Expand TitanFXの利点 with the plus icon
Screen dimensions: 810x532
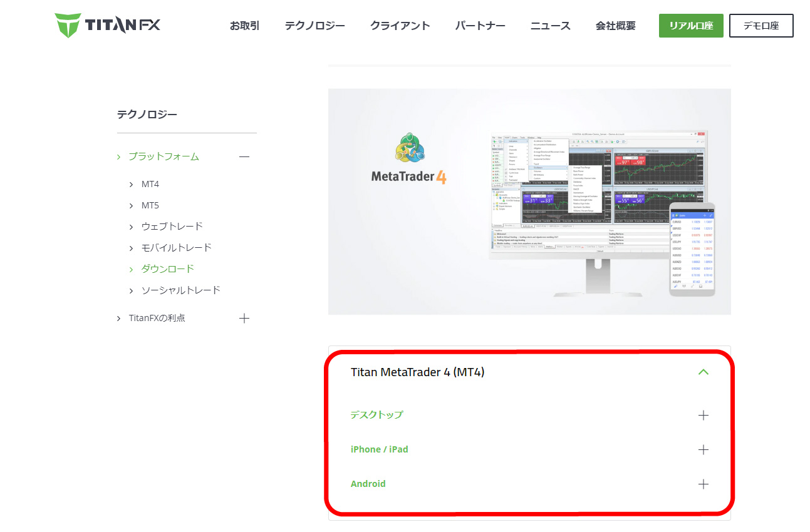click(x=244, y=318)
